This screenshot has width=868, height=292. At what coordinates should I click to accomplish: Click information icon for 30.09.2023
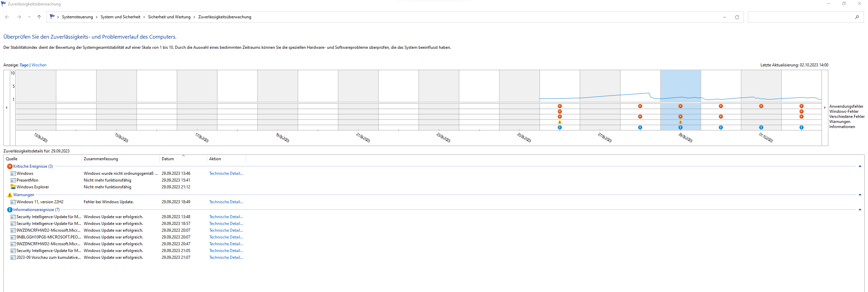point(721,127)
